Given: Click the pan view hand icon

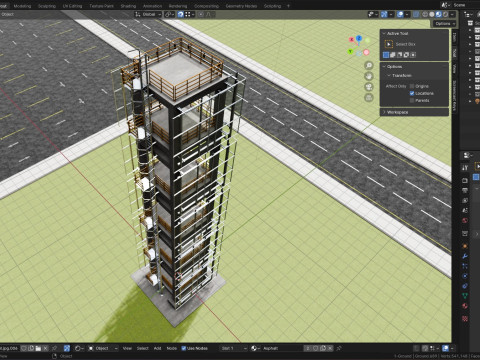Looking at the screenshot, I should [x=369, y=76].
